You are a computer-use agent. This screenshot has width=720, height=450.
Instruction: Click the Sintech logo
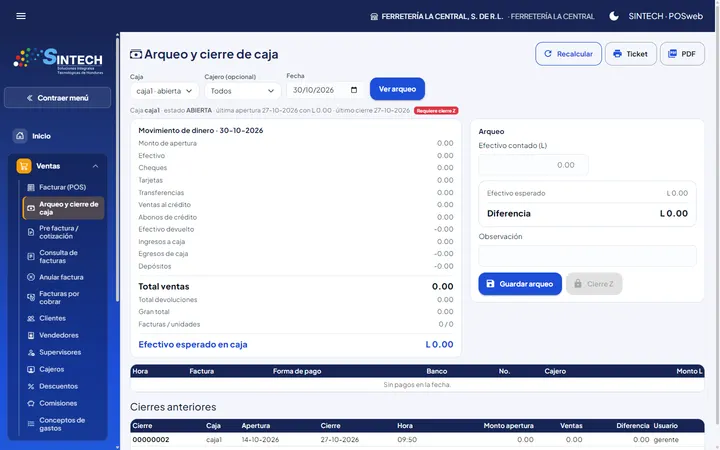[58, 61]
